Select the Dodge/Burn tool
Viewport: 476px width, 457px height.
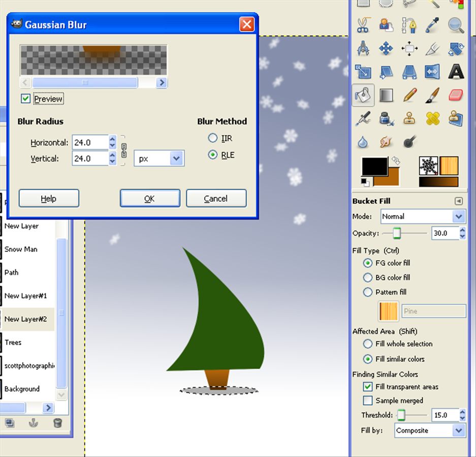point(409,142)
